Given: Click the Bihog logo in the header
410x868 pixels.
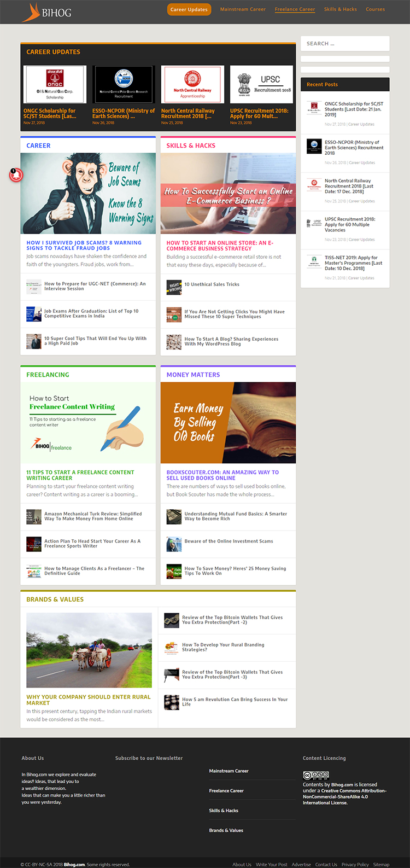Looking at the screenshot, I should [47, 12].
